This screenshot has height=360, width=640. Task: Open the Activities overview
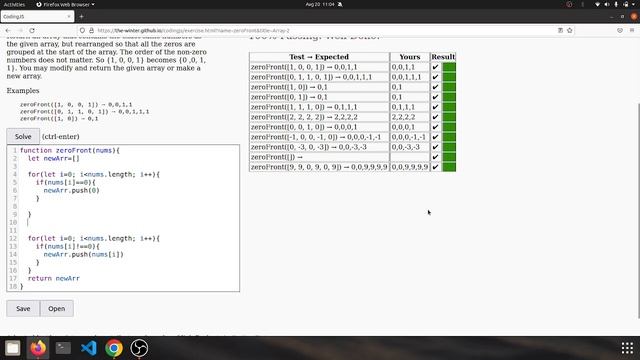tap(14, 4)
